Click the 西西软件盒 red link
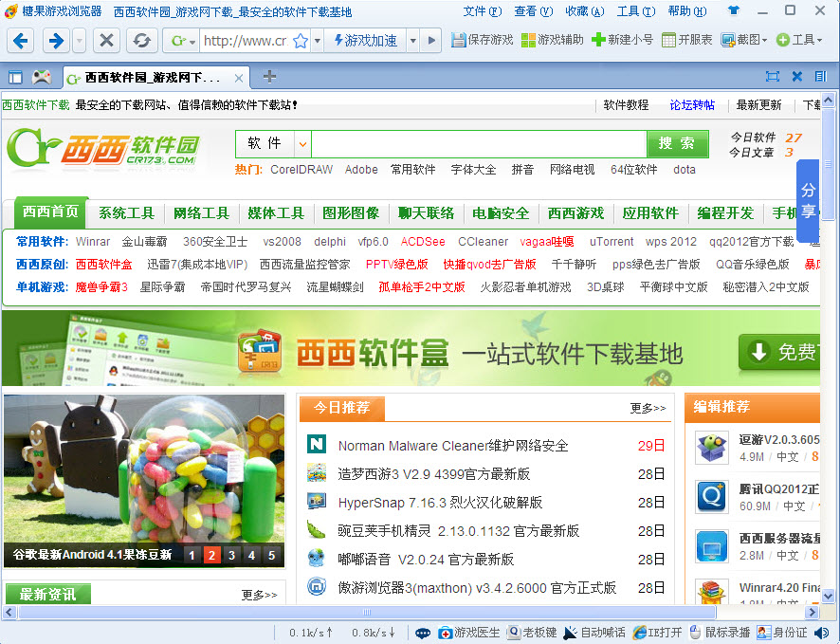 point(104,264)
